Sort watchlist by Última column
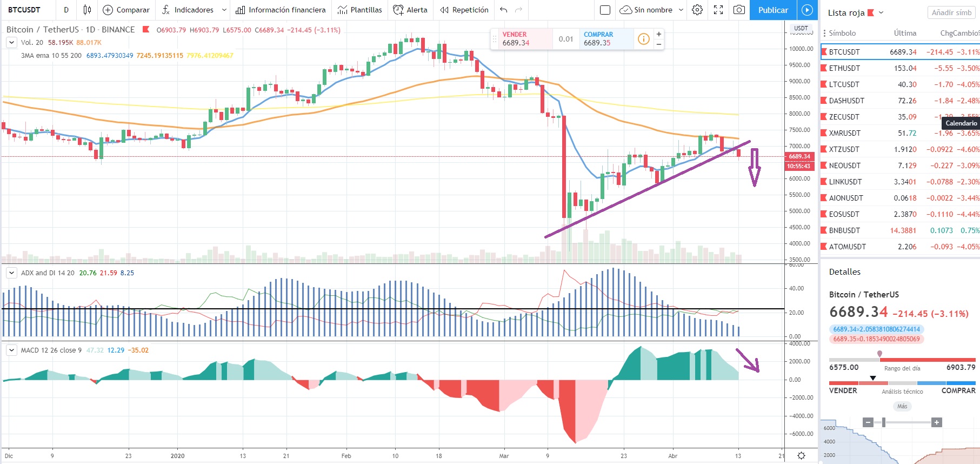The image size is (980, 464). click(905, 33)
